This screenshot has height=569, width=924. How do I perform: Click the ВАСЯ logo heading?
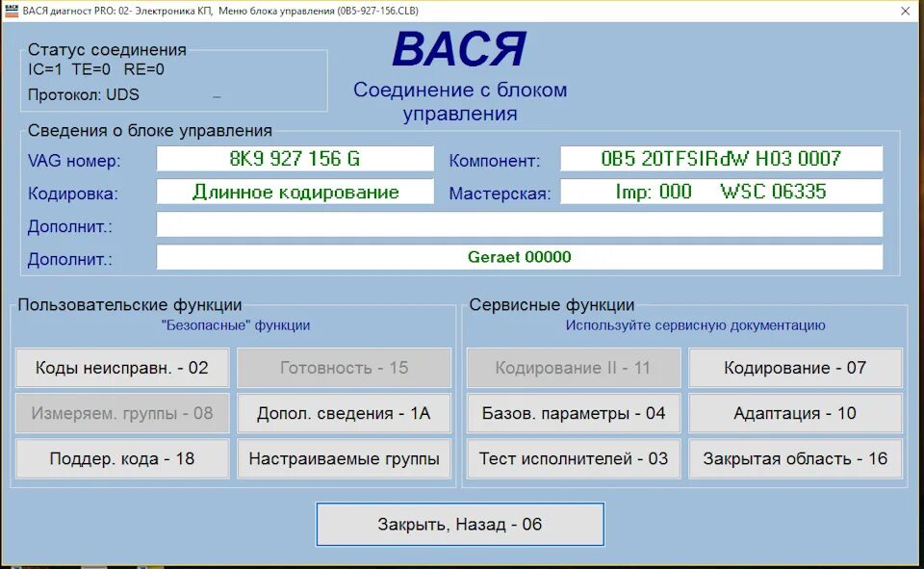(x=460, y=49)
